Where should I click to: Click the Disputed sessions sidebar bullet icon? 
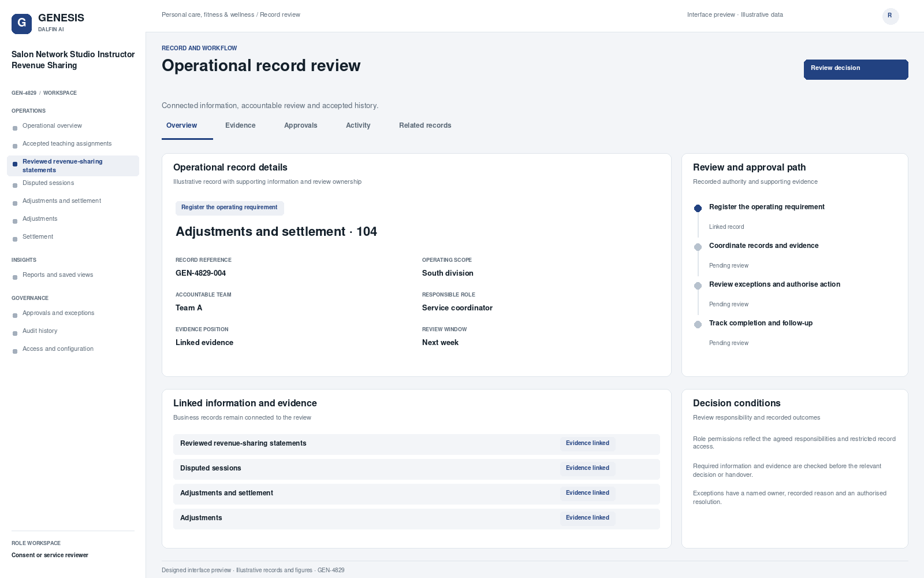coord(15,186)
